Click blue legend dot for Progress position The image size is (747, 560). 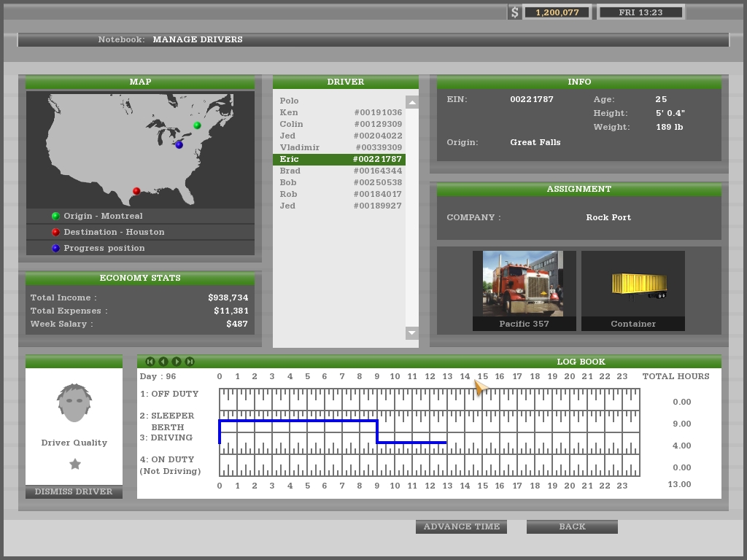click(x=55, y=248)
